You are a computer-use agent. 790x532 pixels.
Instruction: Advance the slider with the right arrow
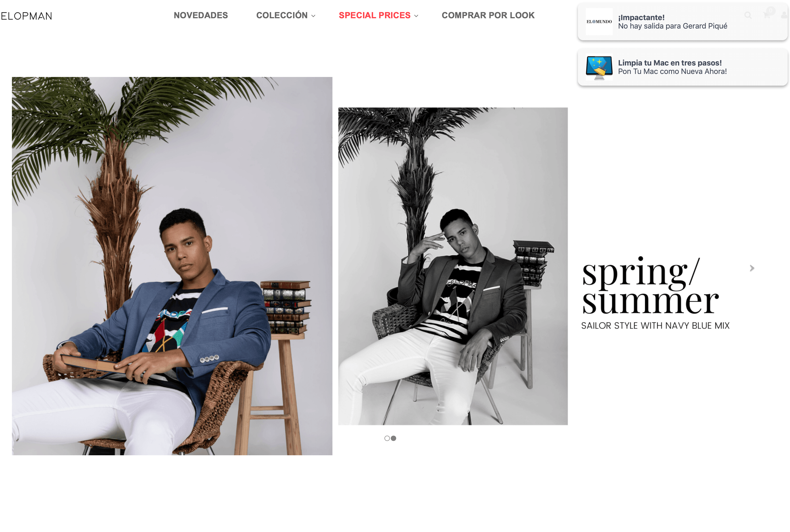[752, 268]
